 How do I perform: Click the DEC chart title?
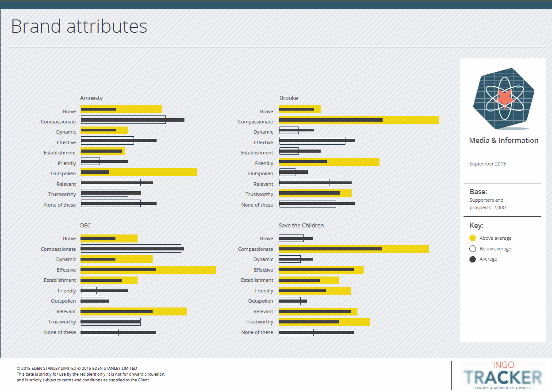point(85,225)
